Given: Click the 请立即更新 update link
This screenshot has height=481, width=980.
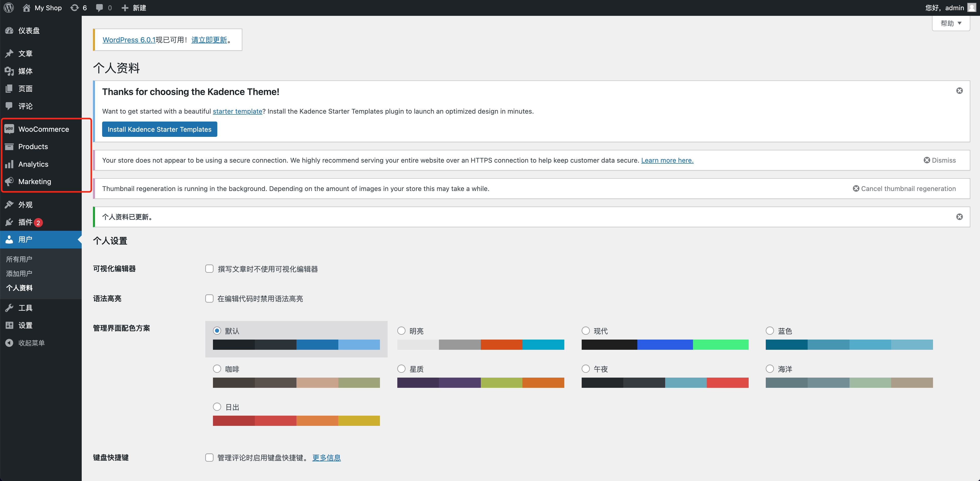Looking at the screenshot, I should point(209,40).
